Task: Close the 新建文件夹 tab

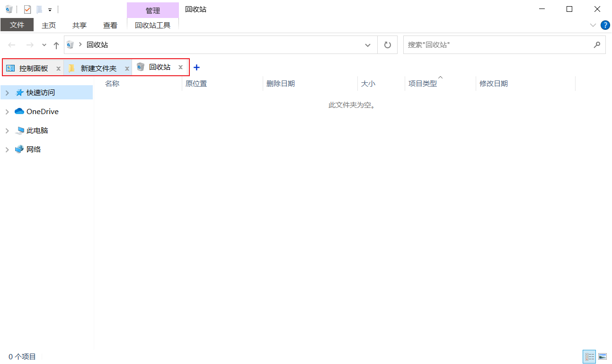Action: coord(127,69)
